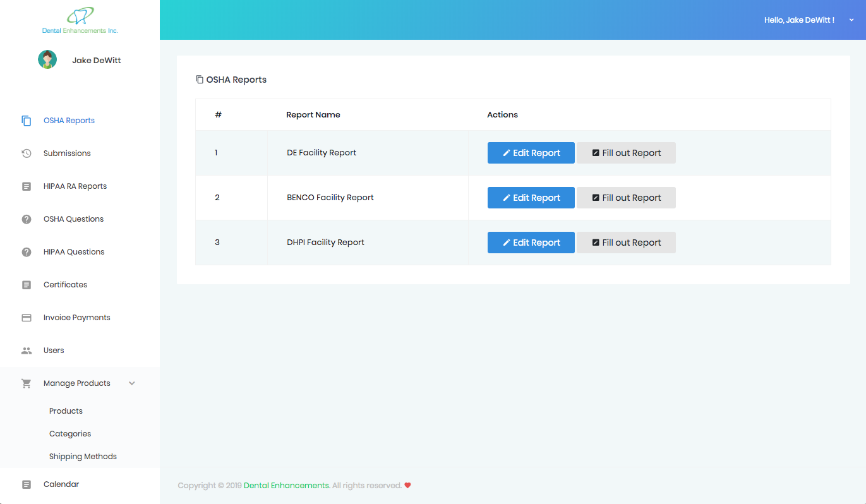Screen dimensions: 866x504
Task: Click the Invoice Payments credit card icon
Action: click(27, 318)
